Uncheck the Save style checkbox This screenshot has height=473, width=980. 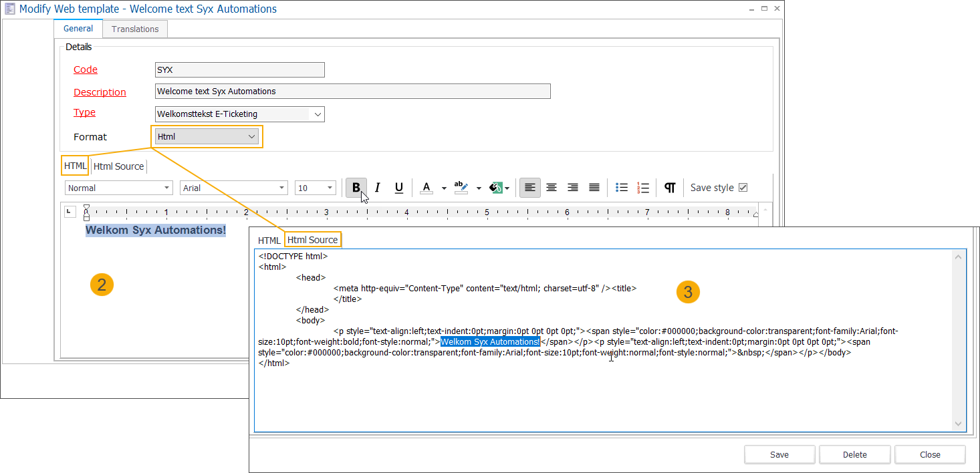coord(743,187)
